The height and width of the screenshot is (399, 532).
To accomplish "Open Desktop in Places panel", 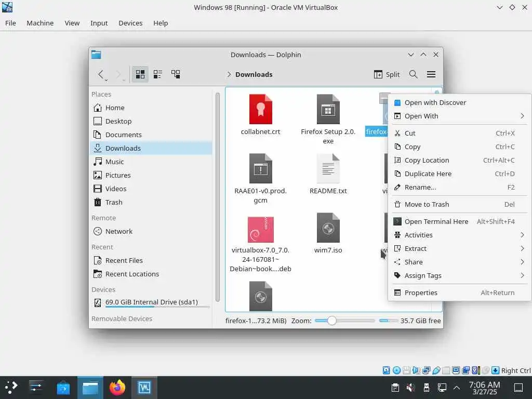I will pyautogui.click(x=151, y=121).
